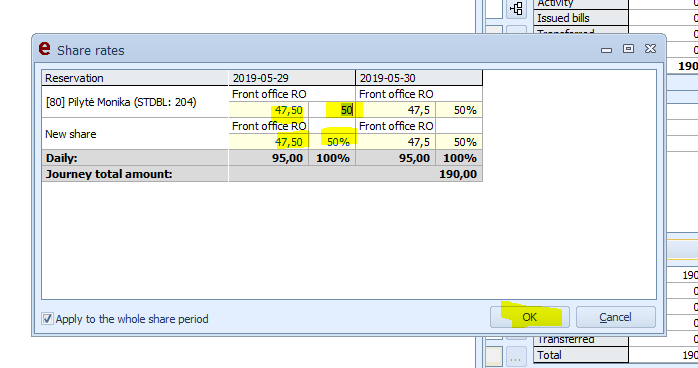Minimize the Share rates dialog
The height and width of the screenshot is (368, 698).
(606, 49)
